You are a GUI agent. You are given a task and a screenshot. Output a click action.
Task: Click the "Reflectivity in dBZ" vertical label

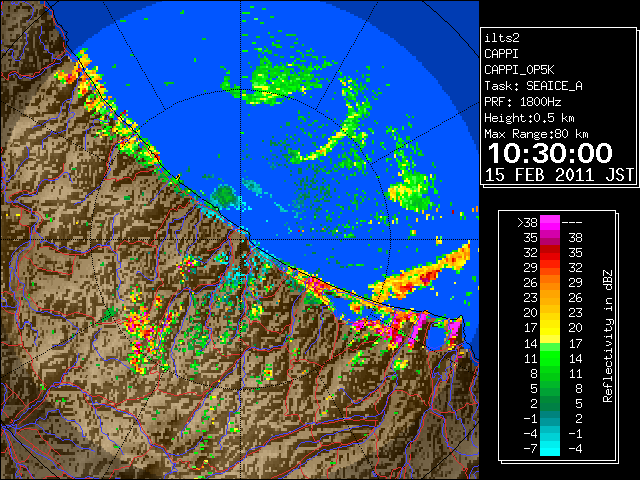[607, 336]
